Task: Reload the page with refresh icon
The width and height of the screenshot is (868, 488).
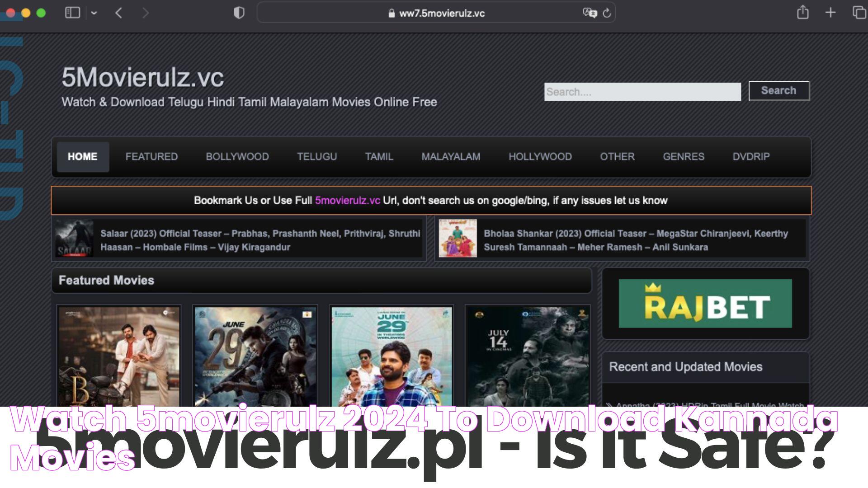Action: coord(607,13)
